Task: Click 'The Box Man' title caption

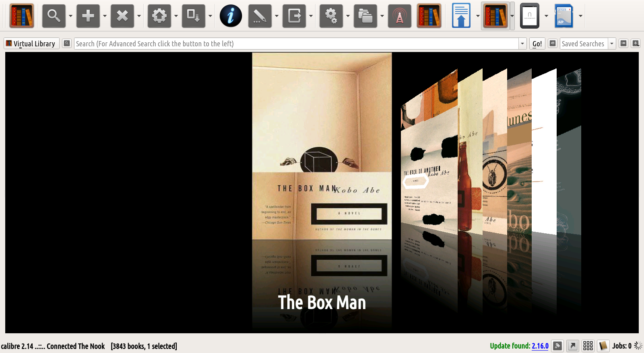Action: coord(322,302)
